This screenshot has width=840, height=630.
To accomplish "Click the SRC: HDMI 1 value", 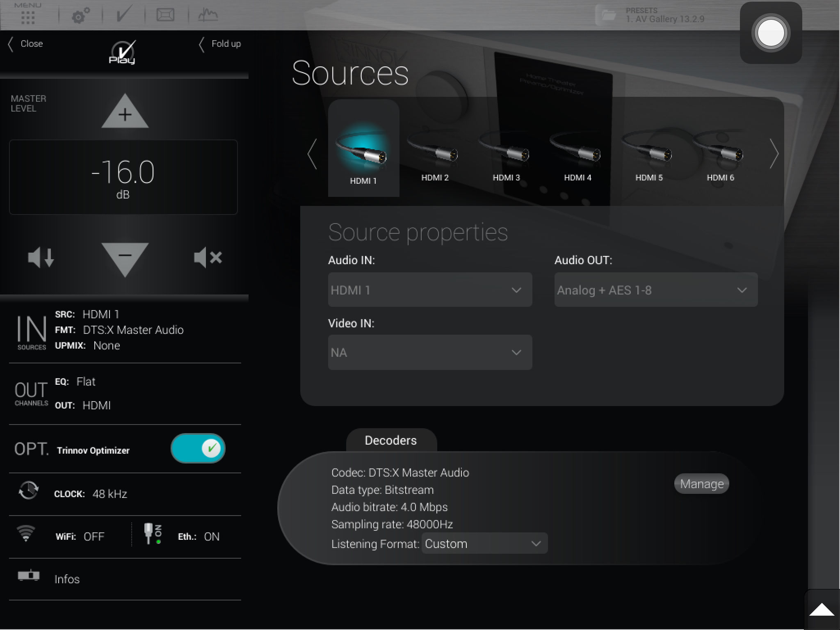I will coord(101,314).
